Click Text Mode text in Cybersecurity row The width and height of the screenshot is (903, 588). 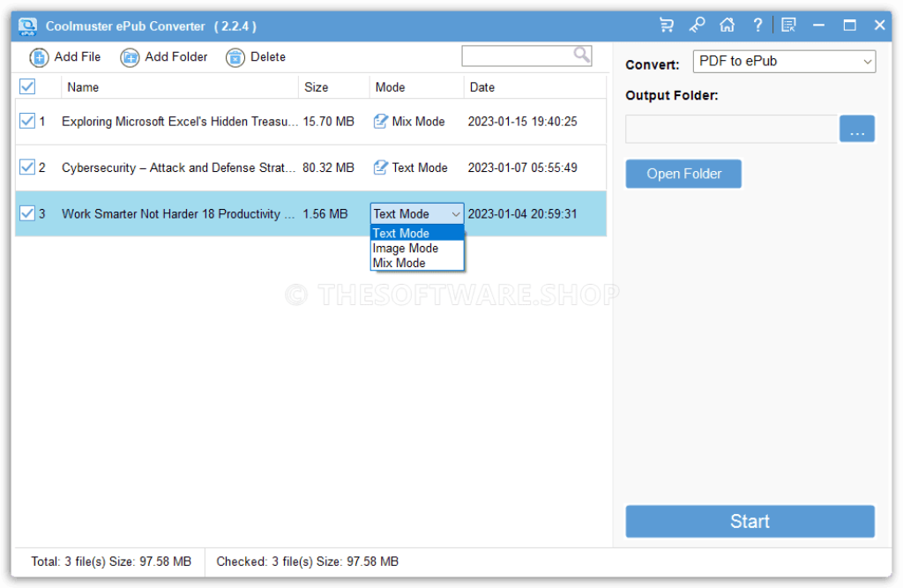[x=419, y=167]
